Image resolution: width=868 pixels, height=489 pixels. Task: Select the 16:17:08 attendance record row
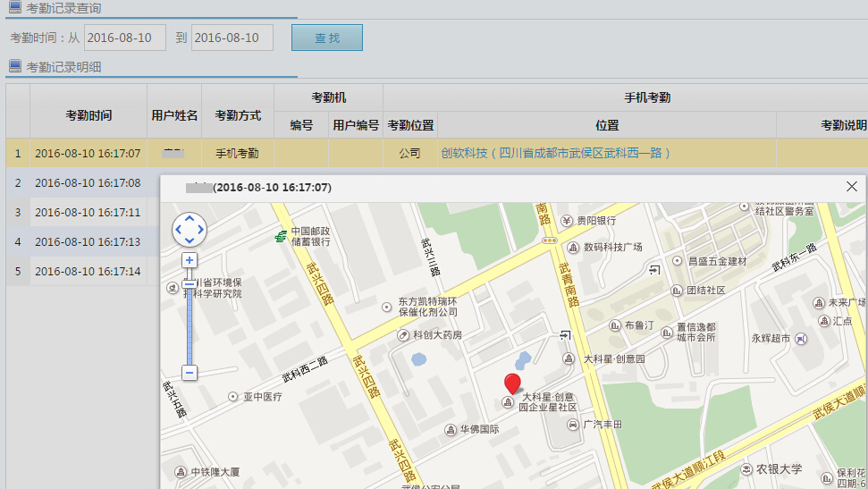tap(88, 182)
